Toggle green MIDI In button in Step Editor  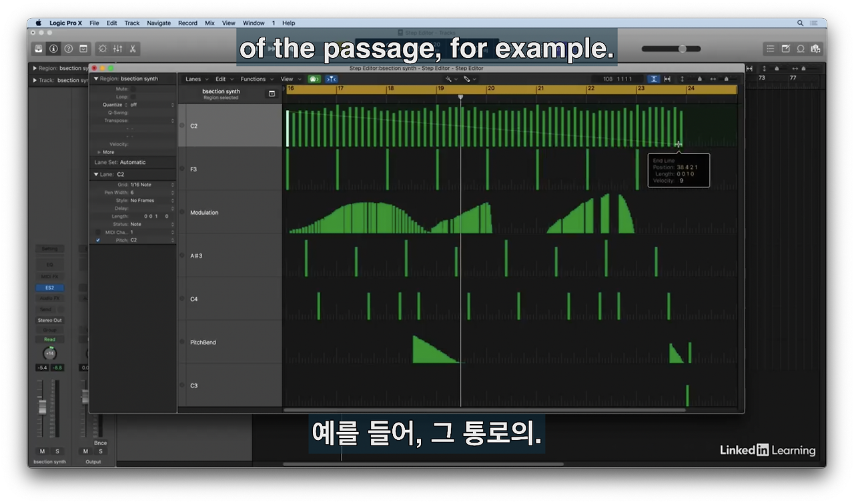click(x=314, y=79)
